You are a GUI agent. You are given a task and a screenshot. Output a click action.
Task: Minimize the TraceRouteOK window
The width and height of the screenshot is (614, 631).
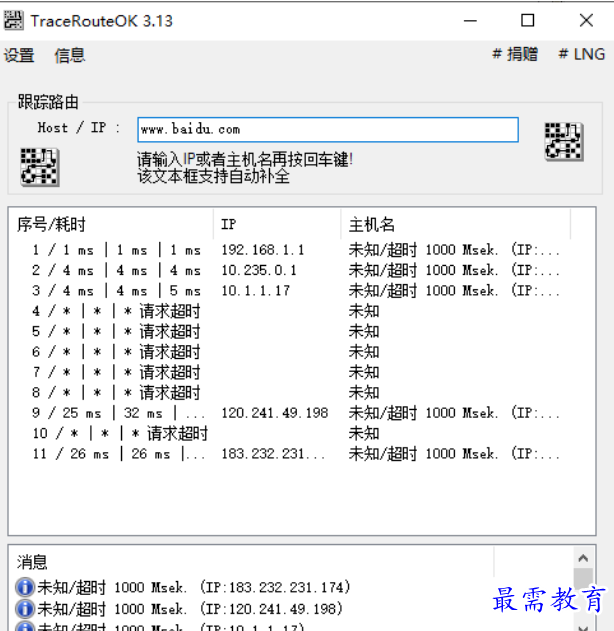[470, 21]
